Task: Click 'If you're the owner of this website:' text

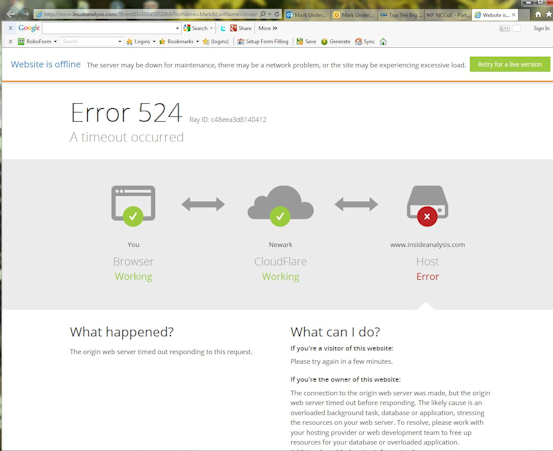Action: tap(345, 380)
